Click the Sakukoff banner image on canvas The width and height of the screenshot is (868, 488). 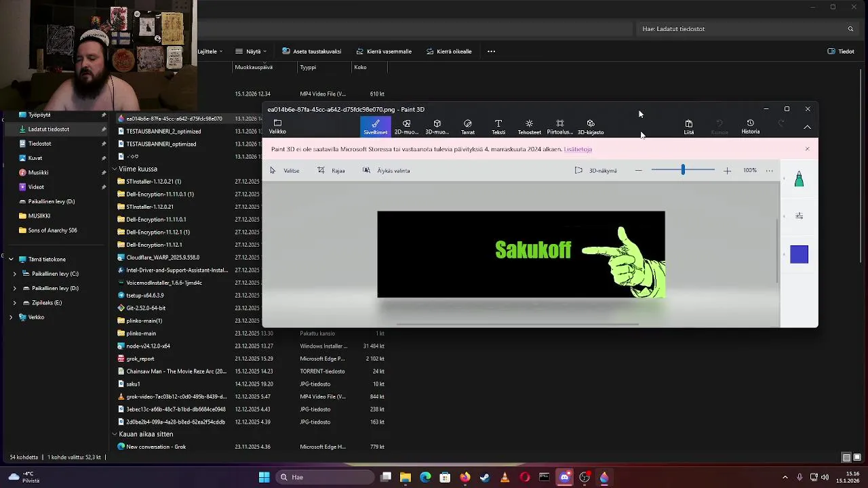pos(521,254)
